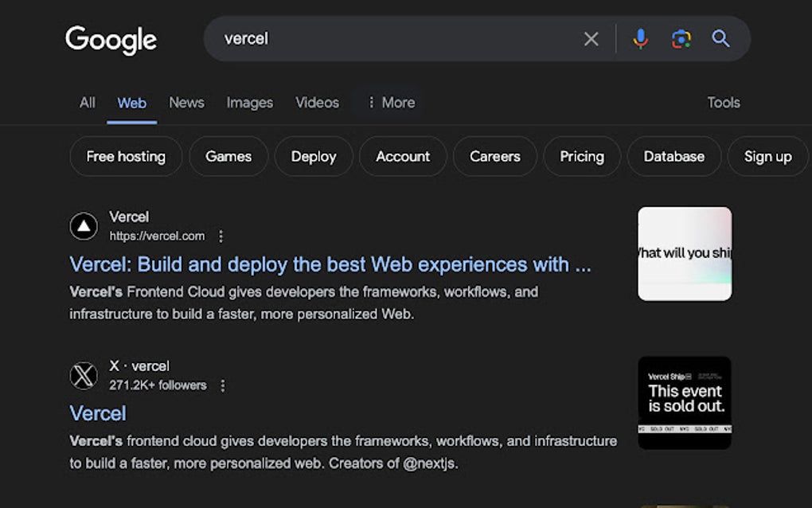The image size is (812, 508).
Task: Open options for X vercel result
Action: 223,385
